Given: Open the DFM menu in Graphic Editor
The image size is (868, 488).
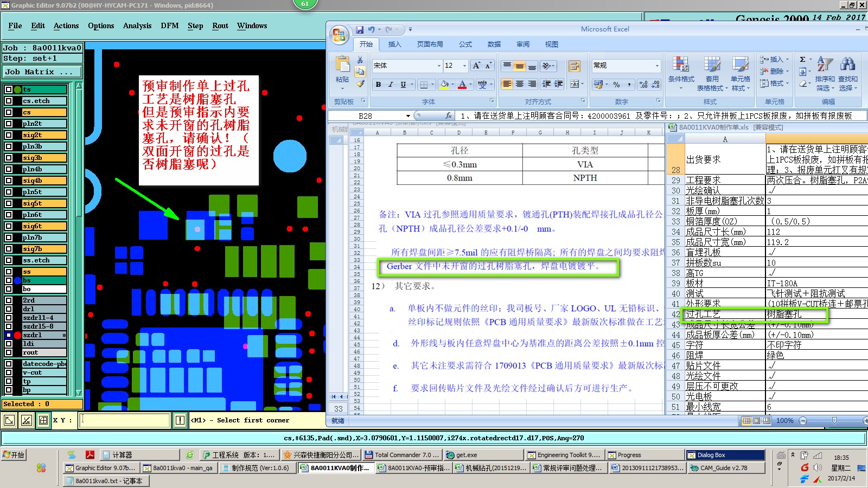Looking at the screenshot, I should point(170,25).
